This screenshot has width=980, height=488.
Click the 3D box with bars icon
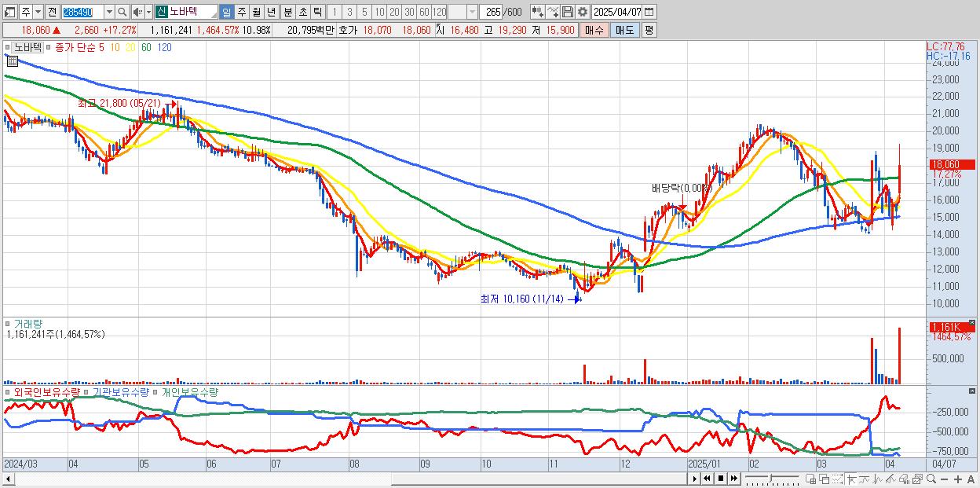click(x=904, y=479)
